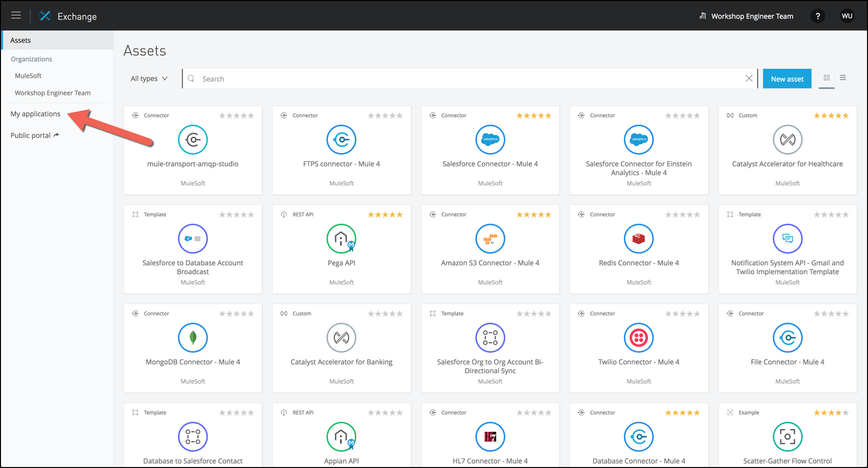Click the Organizations heading in sidebar
Screen dimensions: 868x468
pyautogui.click(x=31, y=59)
